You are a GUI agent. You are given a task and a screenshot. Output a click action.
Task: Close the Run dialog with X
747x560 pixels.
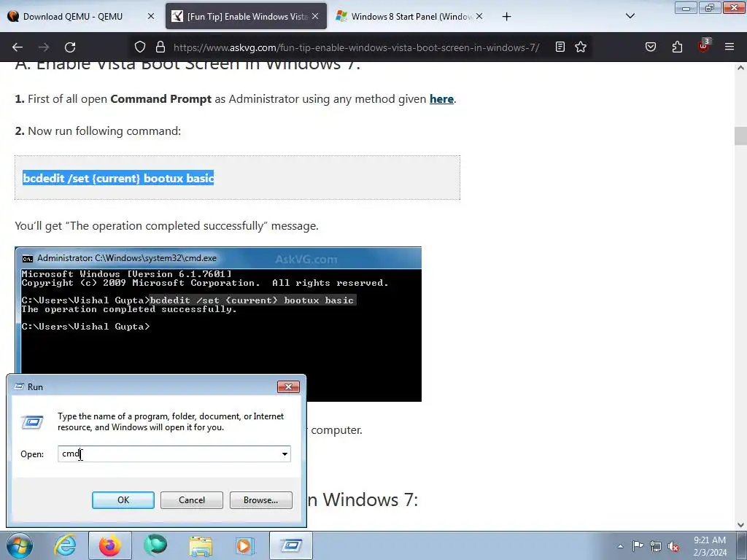click(x=288, y=386)
